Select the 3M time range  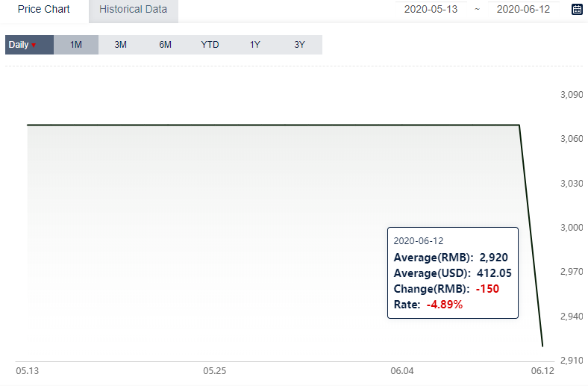120,45
